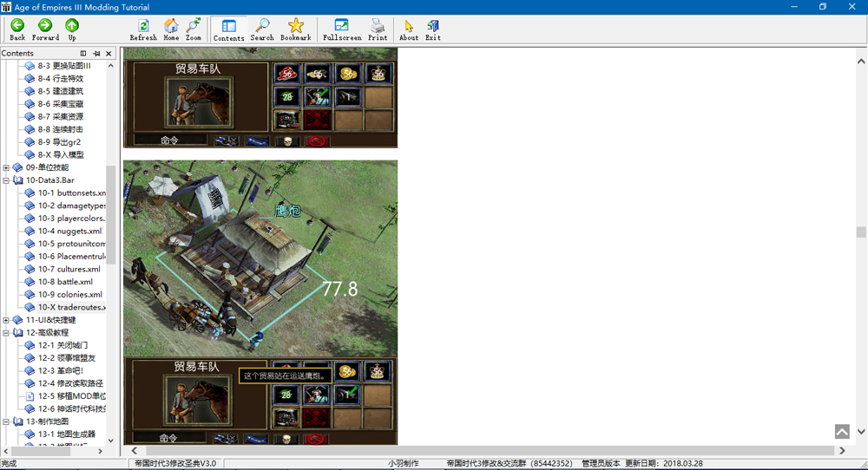
Task: Toggle auto-hide pin on Contents panel
Action: pyautogui.click(x=96, y=53)
